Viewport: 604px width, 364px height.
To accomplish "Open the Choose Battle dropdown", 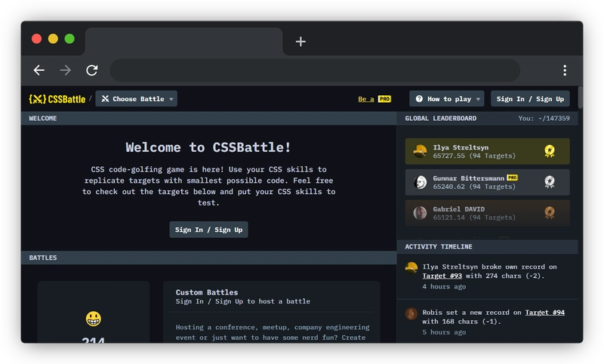I will pyautogui.click(x=137, y=99).
